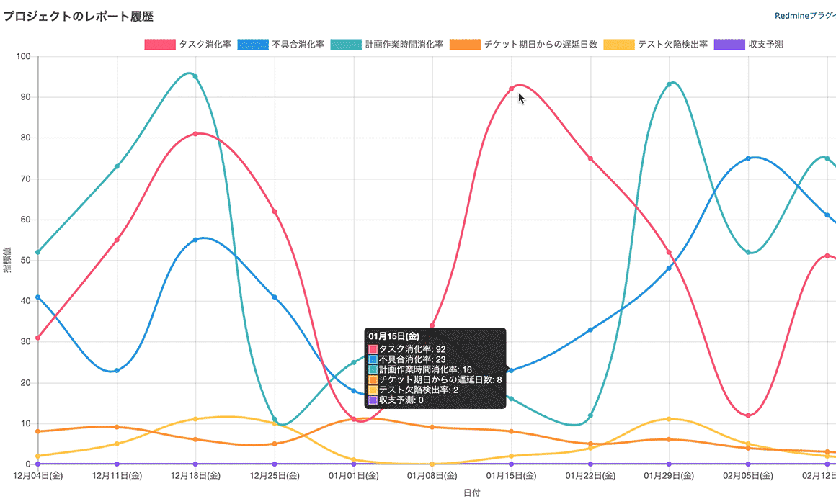Click the 12月25日(金) x-axis label
The height and width of the screenshot is (504, 836).
(275, 476)
